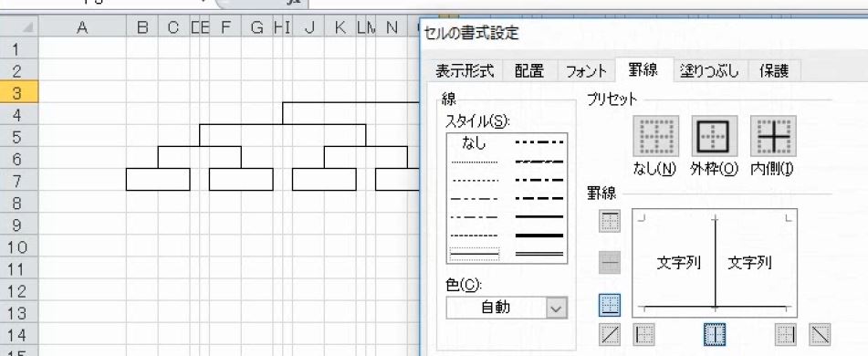Select column C header
This screenshot has height=356, width=868.
click(x=173, y=27)
